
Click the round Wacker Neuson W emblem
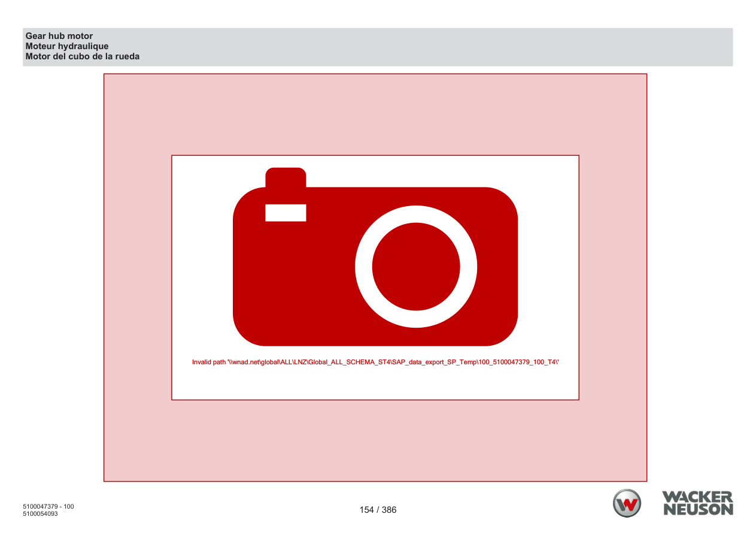627,503
